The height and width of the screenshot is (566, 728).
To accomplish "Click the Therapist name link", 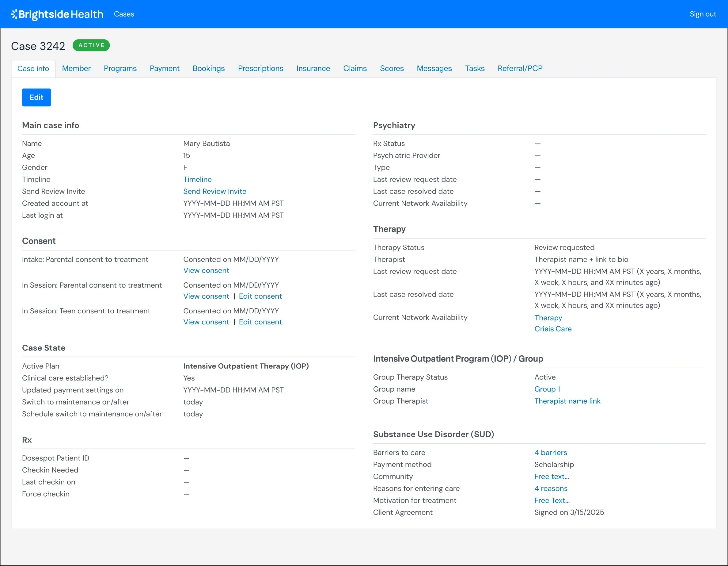I will point(567,401).
